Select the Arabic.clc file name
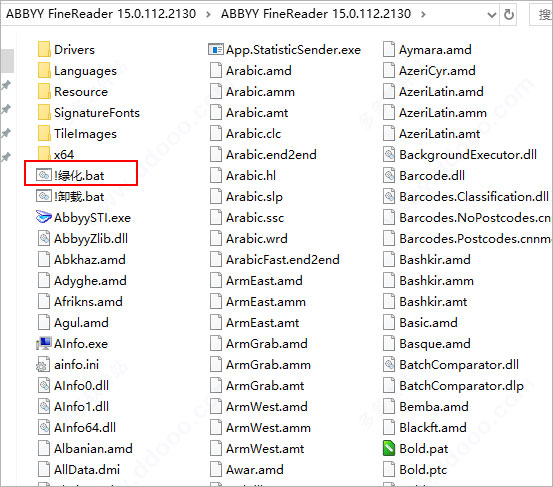This screenshot has width=553, height=487. pos(254,134)
